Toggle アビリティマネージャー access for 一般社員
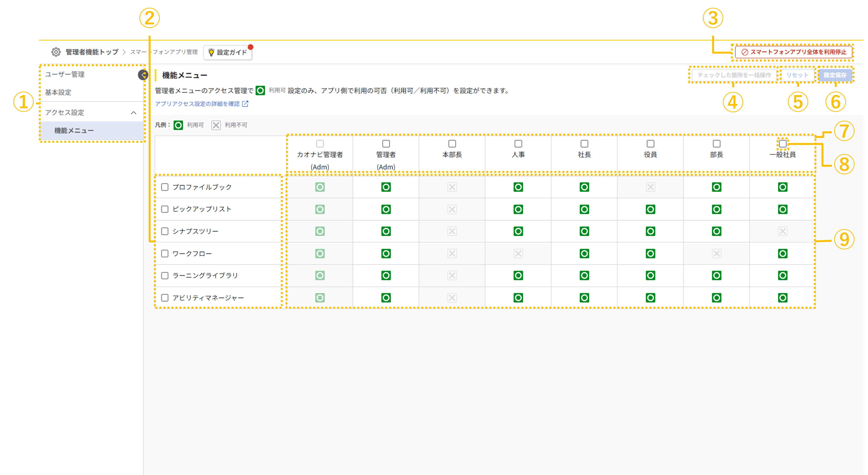 tap(783, 298)
